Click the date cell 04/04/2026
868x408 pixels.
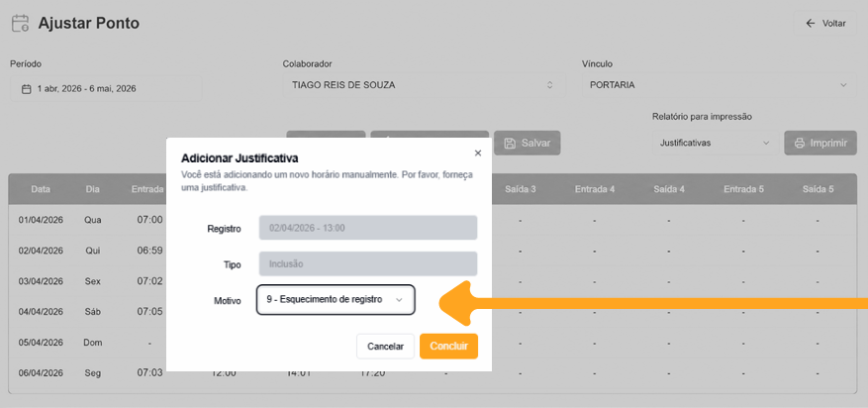41,312
